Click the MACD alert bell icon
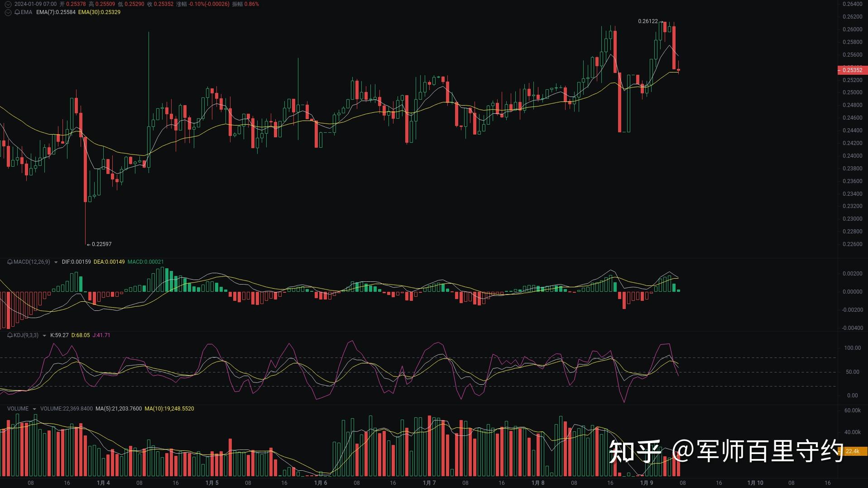868x488 pixels. coord(10,262)
